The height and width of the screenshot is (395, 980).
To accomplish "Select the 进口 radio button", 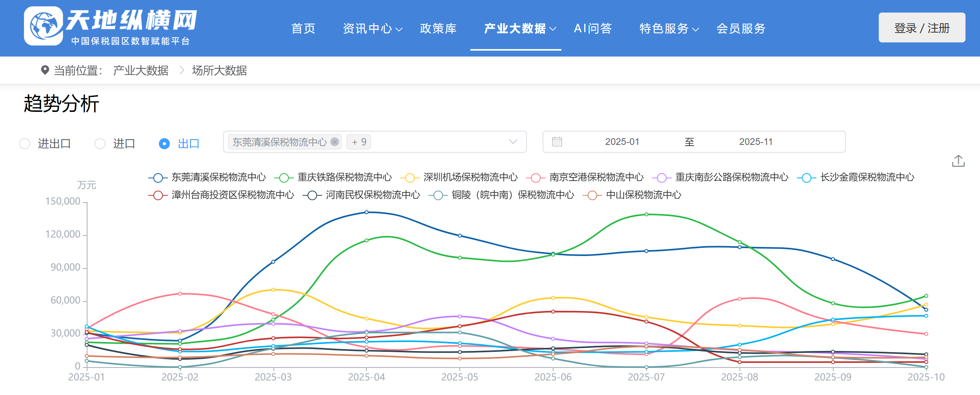I will pos(100,144).
